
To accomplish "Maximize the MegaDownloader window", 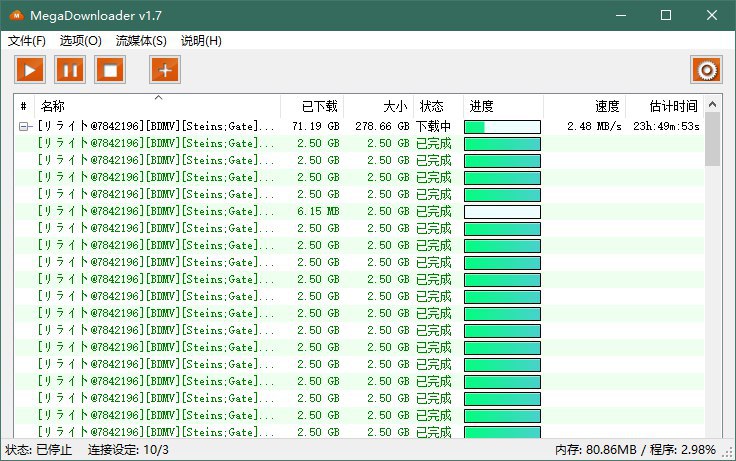I will pos(666,15).
